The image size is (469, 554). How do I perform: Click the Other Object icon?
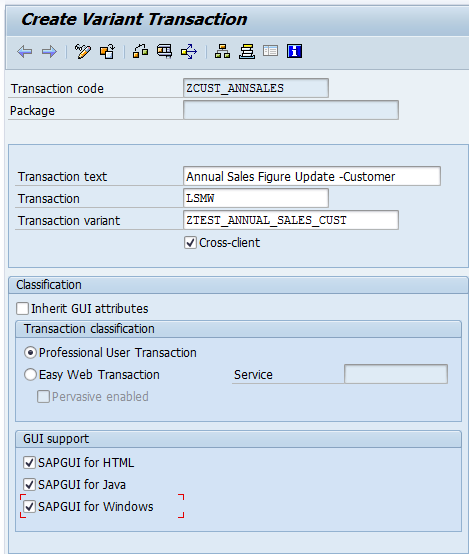pos(107,52)
